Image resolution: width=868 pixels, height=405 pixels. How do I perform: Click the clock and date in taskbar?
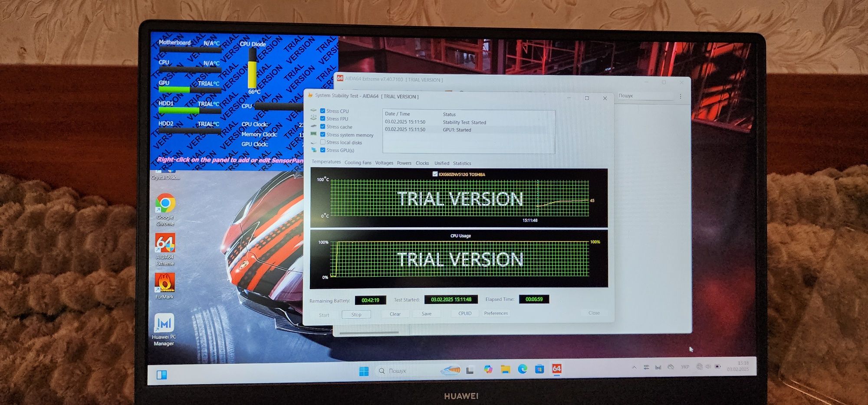tap(739, 366)
